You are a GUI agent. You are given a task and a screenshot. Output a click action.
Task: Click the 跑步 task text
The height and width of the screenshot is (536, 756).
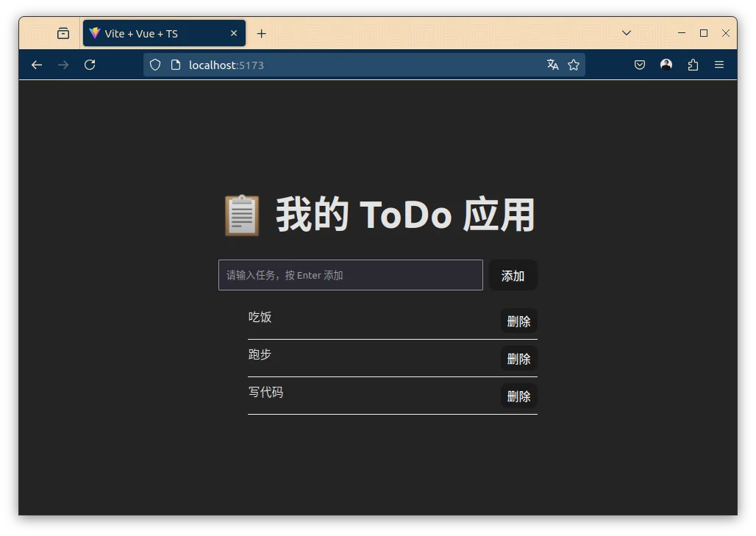(260, 355)
